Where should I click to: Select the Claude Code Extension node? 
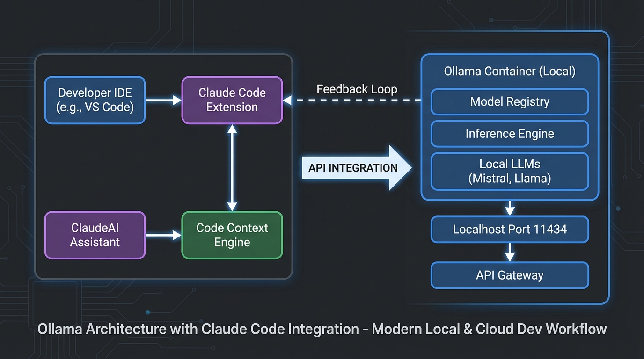tap(232, 100)
